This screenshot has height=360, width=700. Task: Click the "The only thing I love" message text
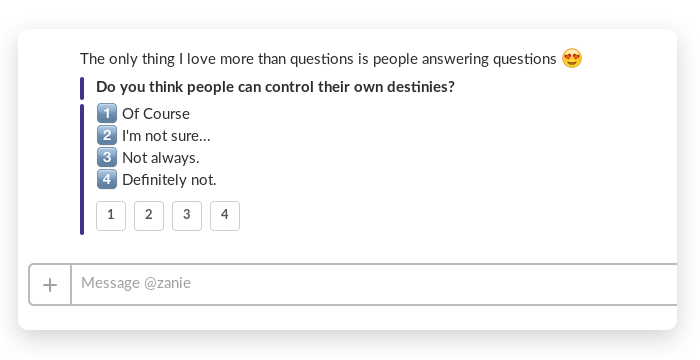[x=318, y=59]
